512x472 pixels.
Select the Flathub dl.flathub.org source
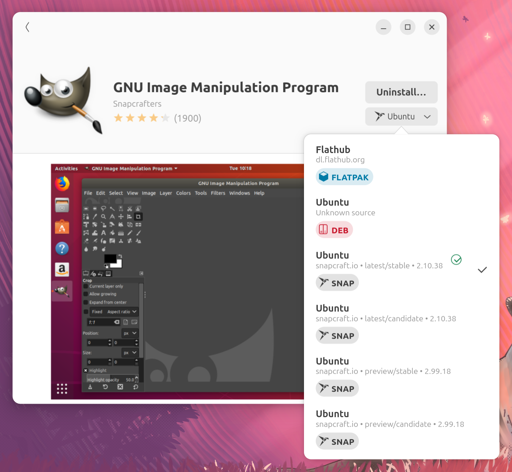[401, 164]
